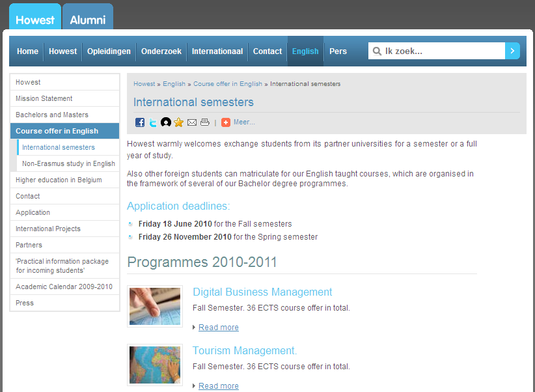Read more about Tourism Management
535x392 pixels.
[219, 386]
